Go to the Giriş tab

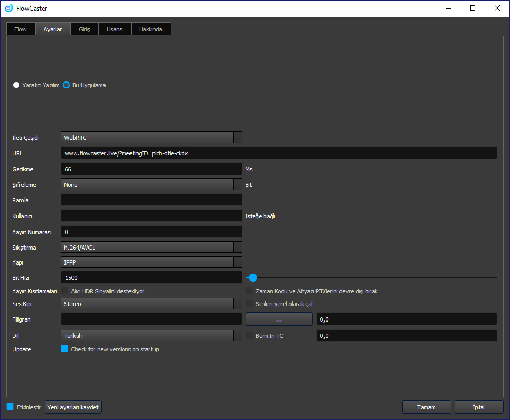tap(85, 29)
